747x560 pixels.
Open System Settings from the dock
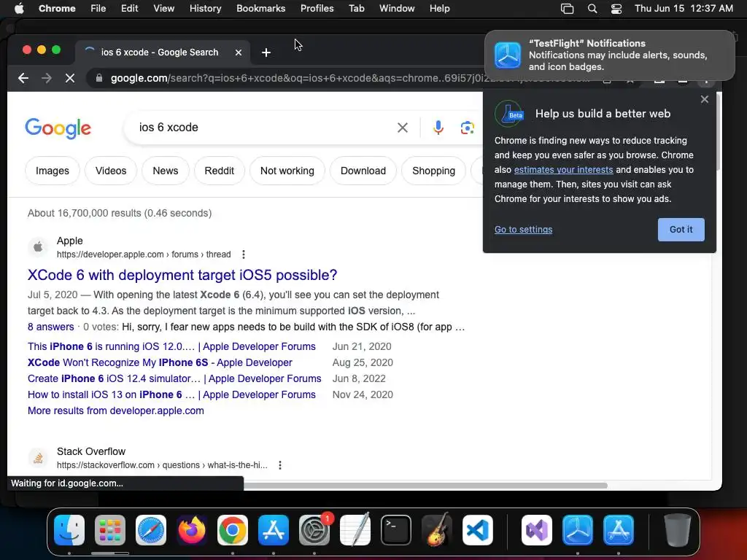click(x=314, y=530)
